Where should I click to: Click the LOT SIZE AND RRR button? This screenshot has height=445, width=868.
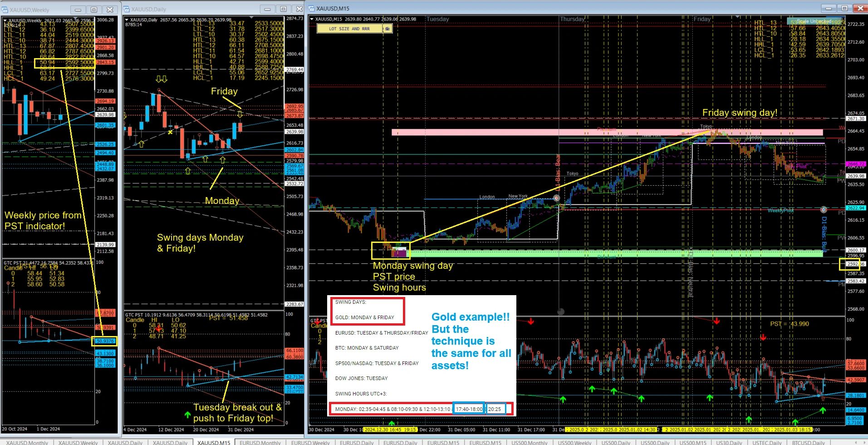pyautogui.click(x=349, y=29)
